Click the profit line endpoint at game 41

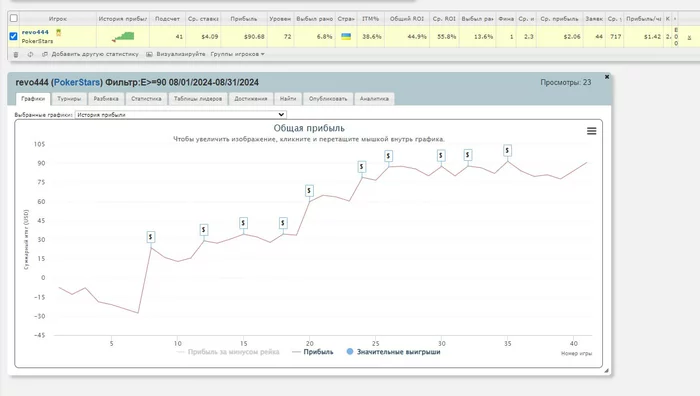point(587,163)
